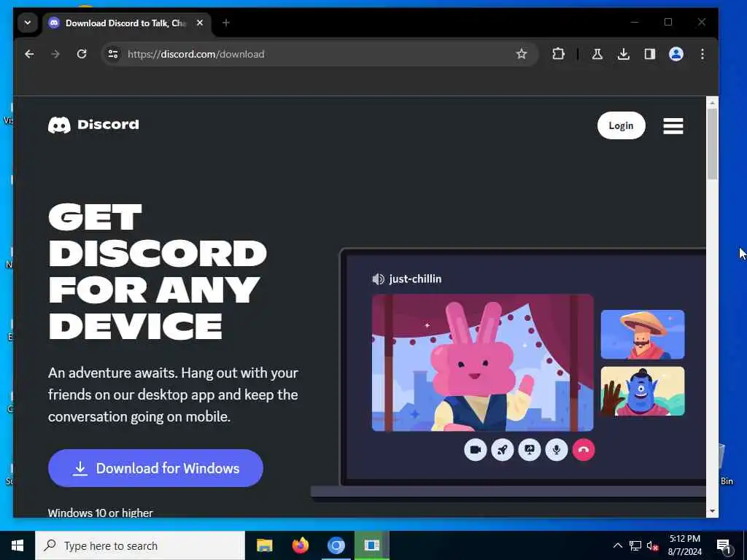This screenshot has width=747, height=560.
Task: Click the 'An adventure awaits' paragraph
Action: (173, 394)
